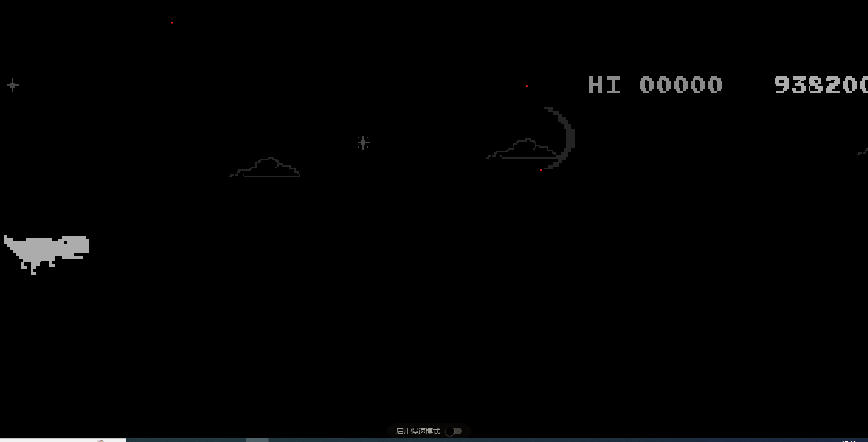868x442 pixels.
Task: Click the red dot left of HI score
Action: click(527, 86)
